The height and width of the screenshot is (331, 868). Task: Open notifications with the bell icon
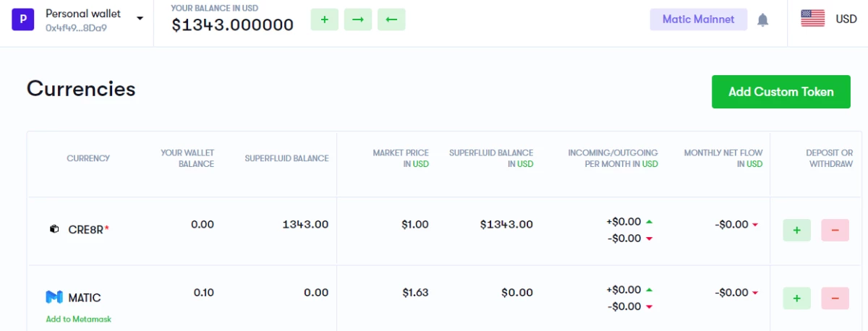762,20
